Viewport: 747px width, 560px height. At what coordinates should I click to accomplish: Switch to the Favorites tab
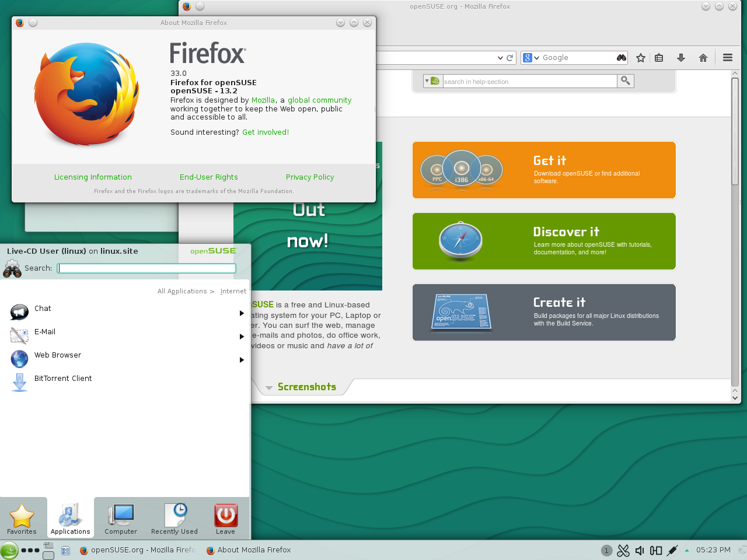pos(22,519)
